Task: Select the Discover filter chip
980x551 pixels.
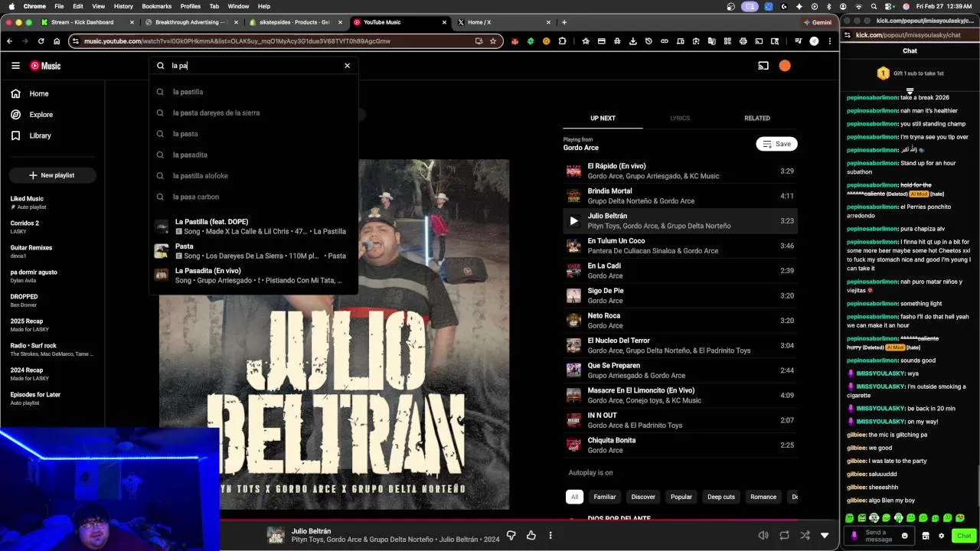Action: [x=643, y=497]
